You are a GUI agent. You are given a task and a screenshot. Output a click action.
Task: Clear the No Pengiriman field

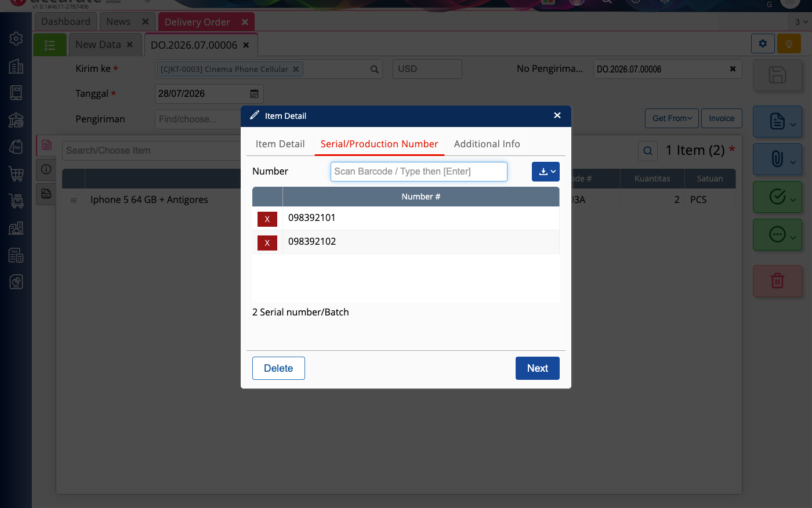coord(733,69)
